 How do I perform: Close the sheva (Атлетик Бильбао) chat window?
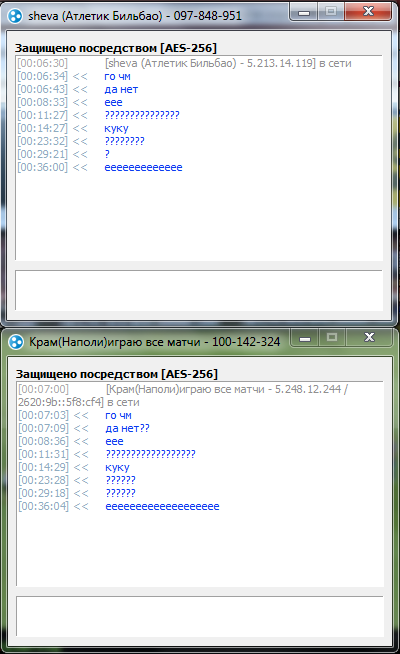click(x=368, y=12)
